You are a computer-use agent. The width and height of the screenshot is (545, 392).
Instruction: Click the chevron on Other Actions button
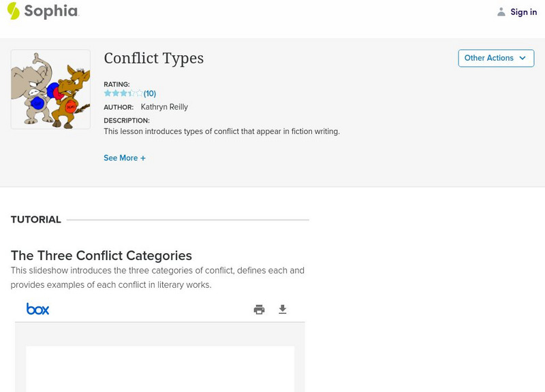522,58
